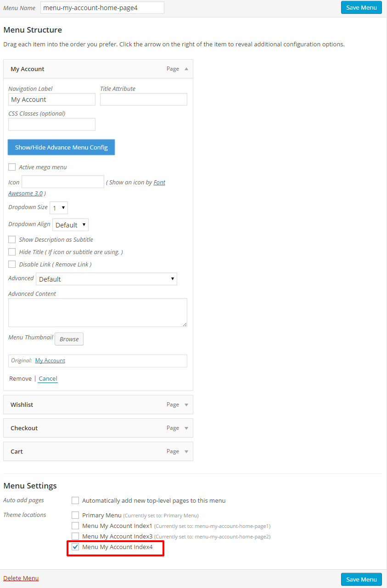Click the Delete Menu link
This screenshot has height=588, width=387.
[21, 578]
